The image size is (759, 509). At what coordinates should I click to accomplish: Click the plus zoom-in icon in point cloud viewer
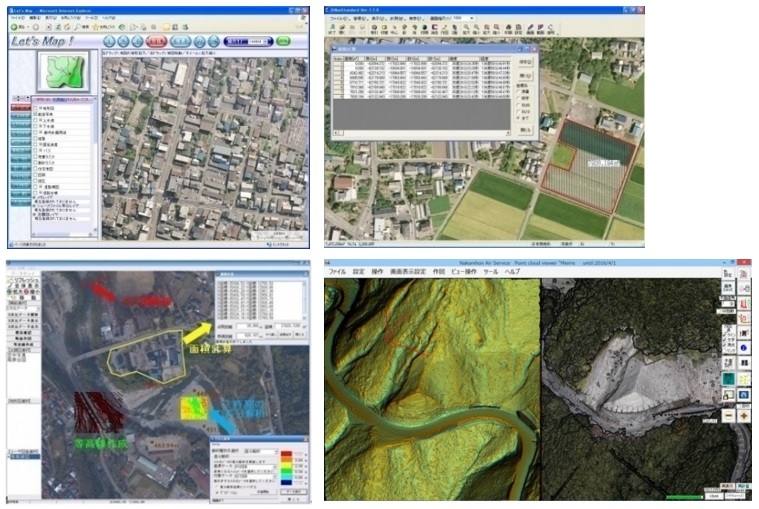click(744, 416)
